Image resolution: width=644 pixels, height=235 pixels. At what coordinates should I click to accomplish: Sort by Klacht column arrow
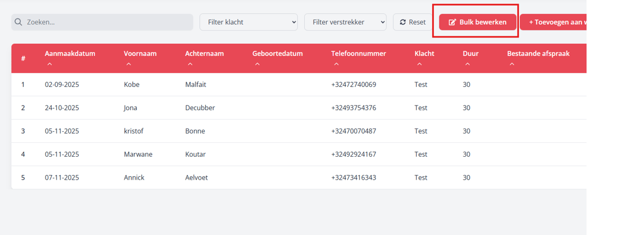pos(419,65)
